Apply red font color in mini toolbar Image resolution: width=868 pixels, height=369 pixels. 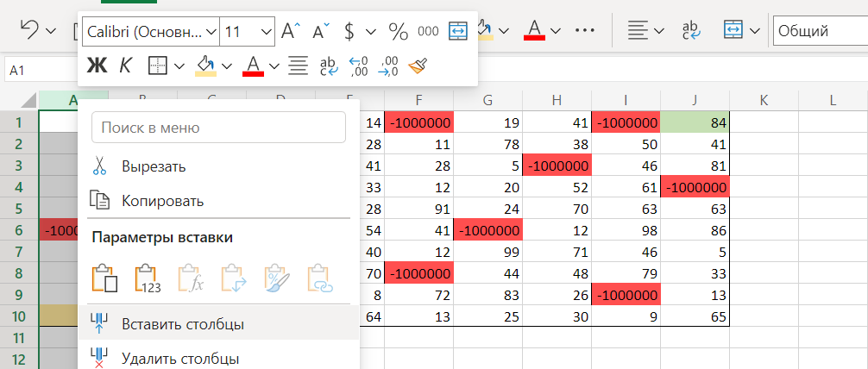253,65
